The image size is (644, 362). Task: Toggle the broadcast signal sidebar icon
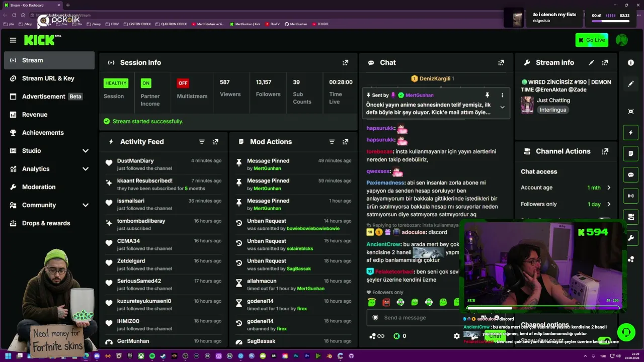631,196
